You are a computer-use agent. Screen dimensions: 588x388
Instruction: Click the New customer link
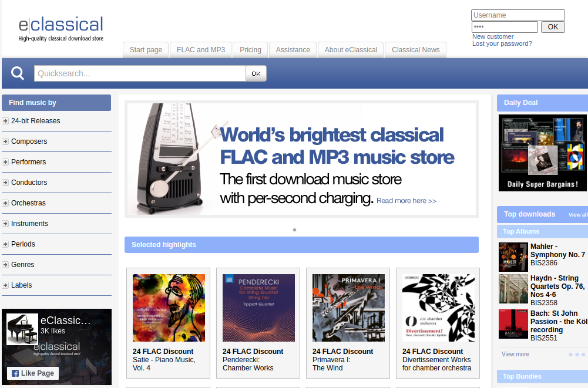(x=493, y=36)
